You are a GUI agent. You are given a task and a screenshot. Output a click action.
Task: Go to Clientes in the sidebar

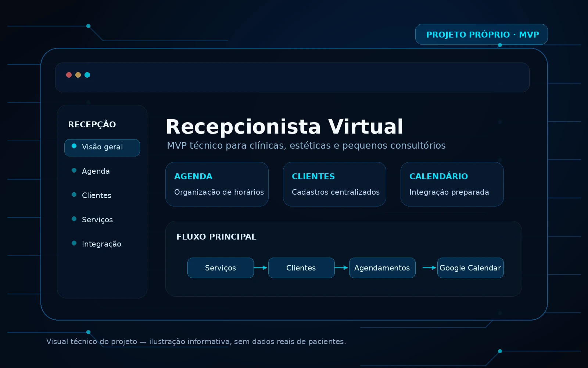pos(97,195)
